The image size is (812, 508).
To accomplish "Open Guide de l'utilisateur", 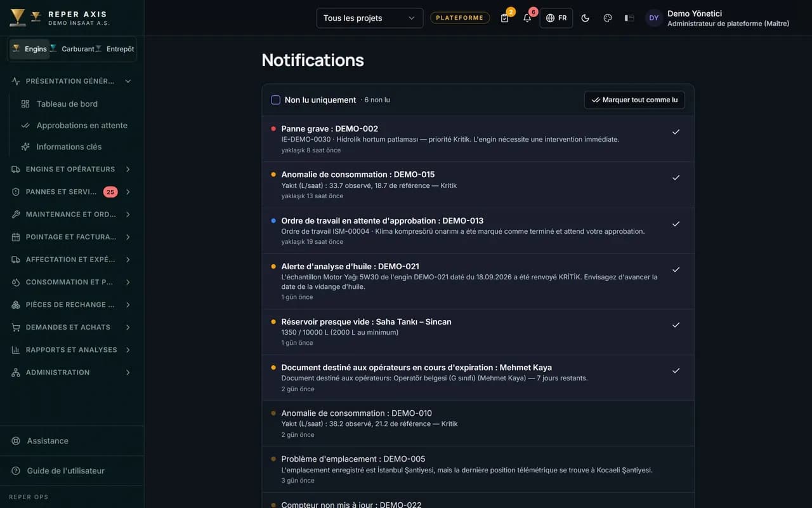I will (72, 471).
